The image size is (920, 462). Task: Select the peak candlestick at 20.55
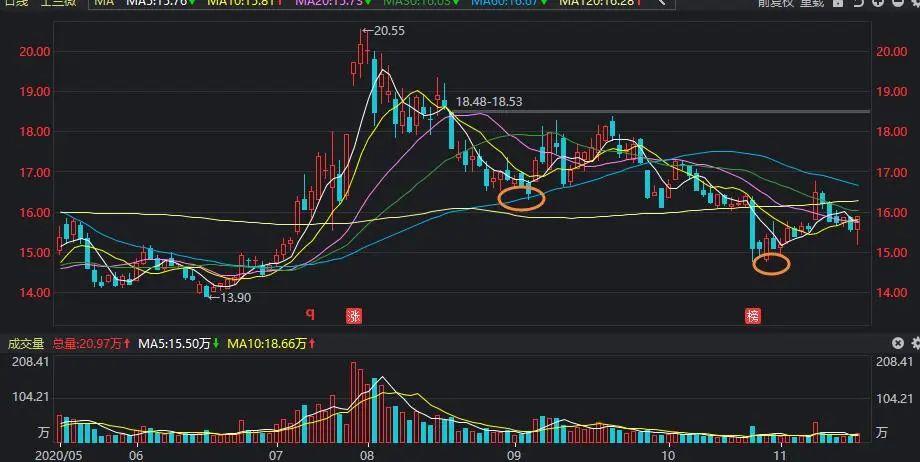click(x=361, y=54)
